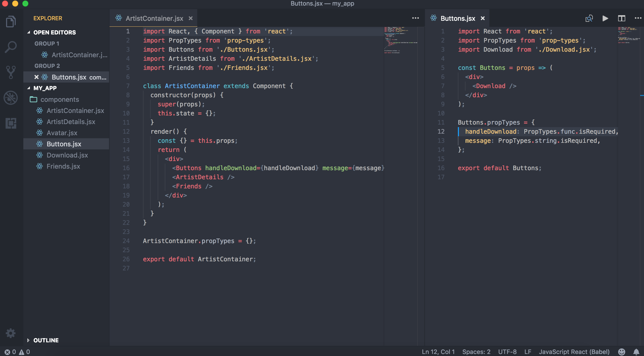Viewport: 644px width, 356px height.
Task: Open the Debug view icon
Action: (11, 97)
